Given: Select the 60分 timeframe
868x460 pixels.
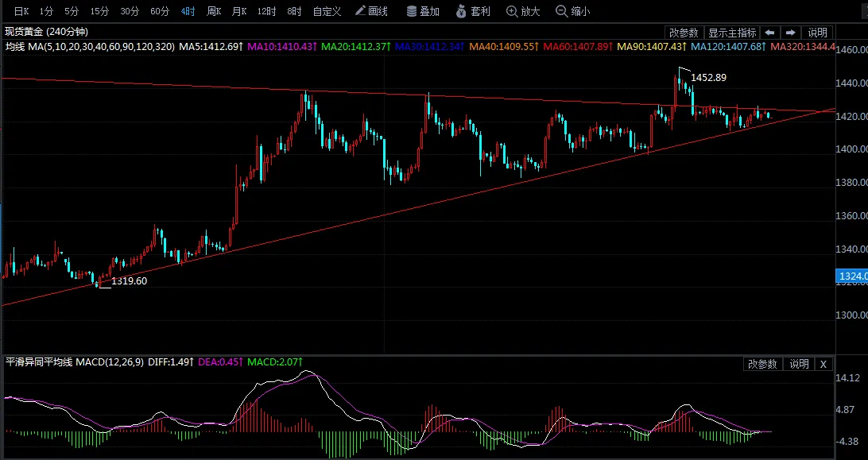Looking at the screenshot, I should [160, 11].
